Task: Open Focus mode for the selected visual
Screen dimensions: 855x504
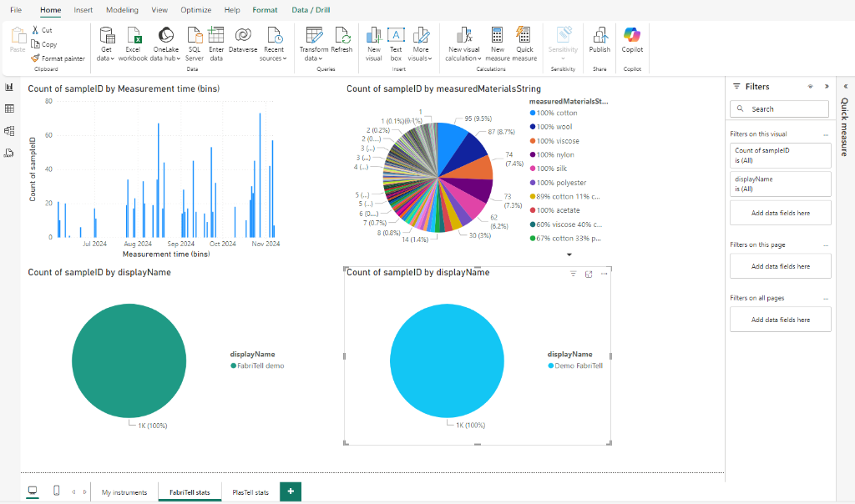Action: [x=589, y=274]
